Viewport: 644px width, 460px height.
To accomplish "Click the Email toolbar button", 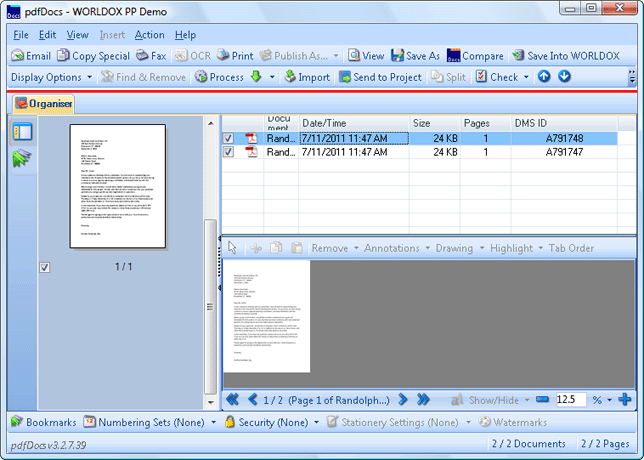I will 31,55.
